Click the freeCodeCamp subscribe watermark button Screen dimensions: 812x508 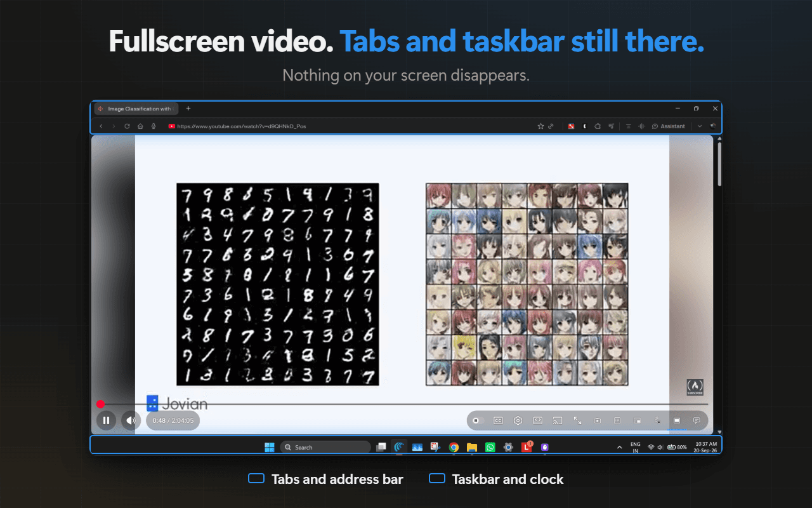[x=695, y=387]
